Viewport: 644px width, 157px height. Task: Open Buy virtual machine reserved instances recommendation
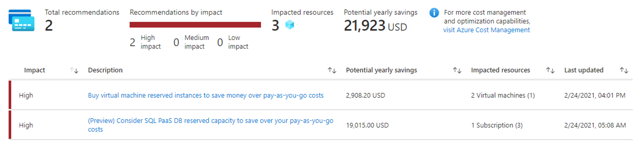[205, 95]
